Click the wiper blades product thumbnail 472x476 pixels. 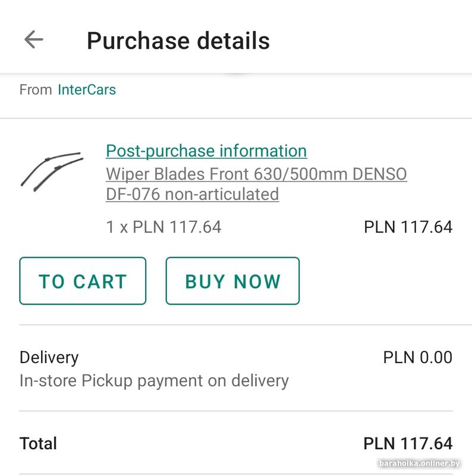pyautogui.click(x=52, y=170)
